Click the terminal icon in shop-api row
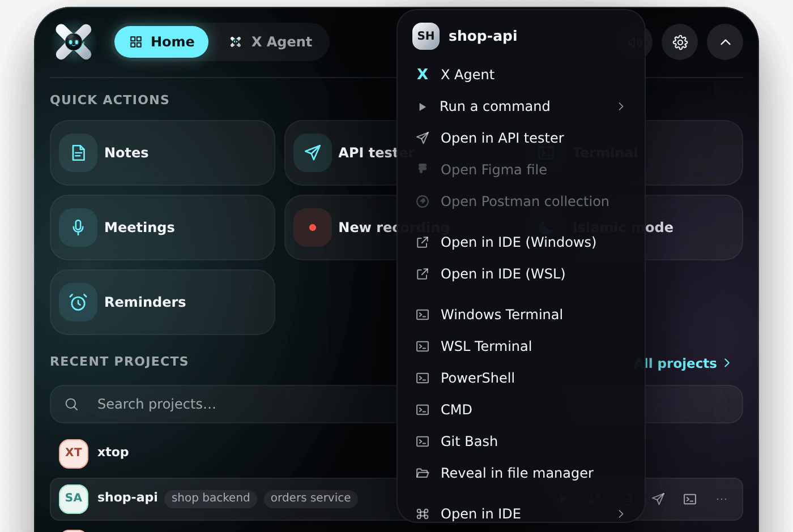Viewport: 793px width, 532px height. click(x=690, y=499)
